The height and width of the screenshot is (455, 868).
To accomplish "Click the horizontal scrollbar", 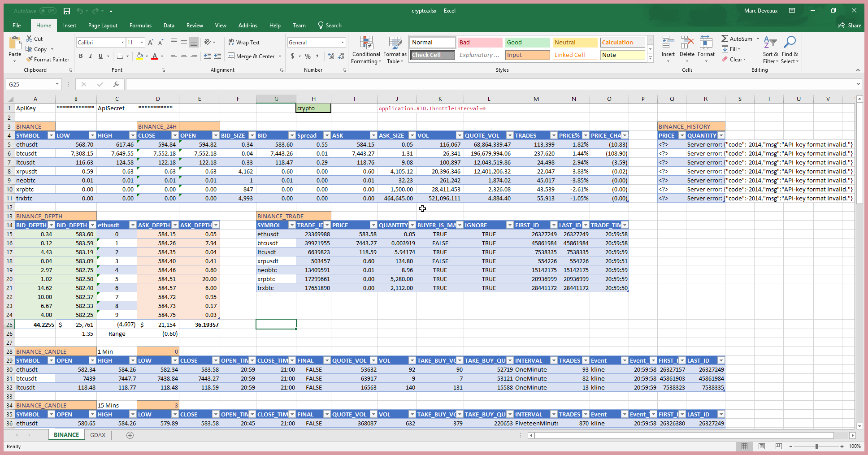I will [x=684, y=435].
